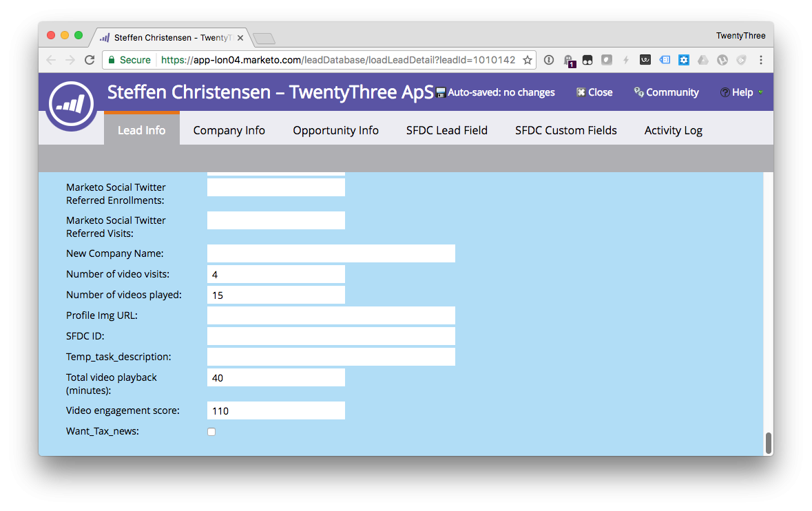Click the grey leaf extension icon

[606, 60]
